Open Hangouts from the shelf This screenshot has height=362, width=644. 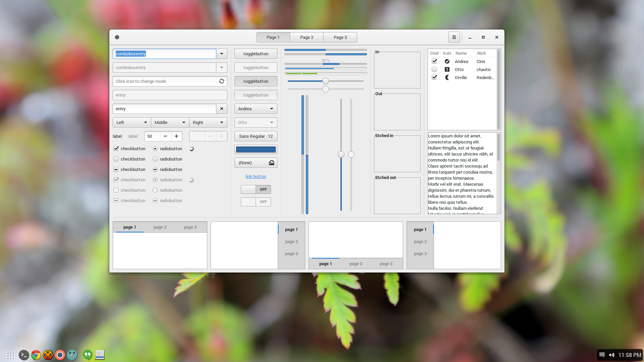click(88, 355)
